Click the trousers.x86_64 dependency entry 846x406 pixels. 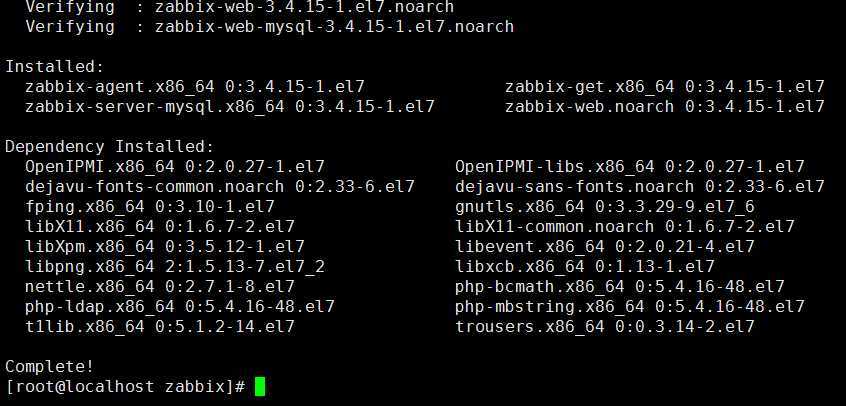[x=605, y=326]
